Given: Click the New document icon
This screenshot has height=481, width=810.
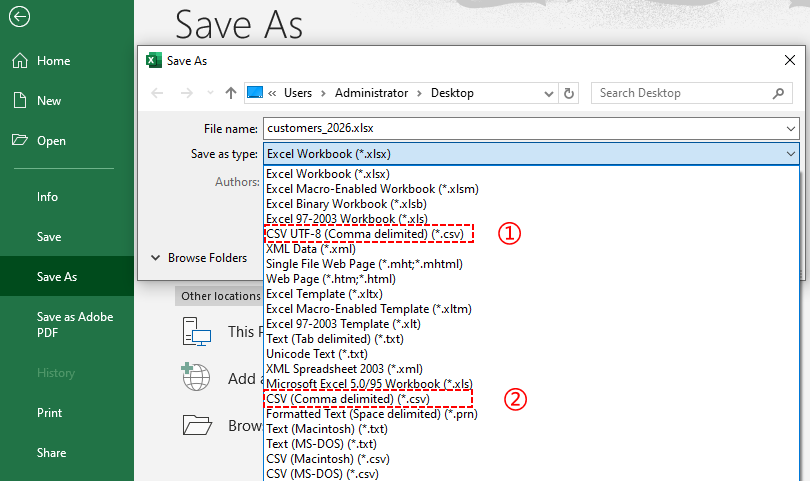Looking at the screenshot, I should coord(20,100).
